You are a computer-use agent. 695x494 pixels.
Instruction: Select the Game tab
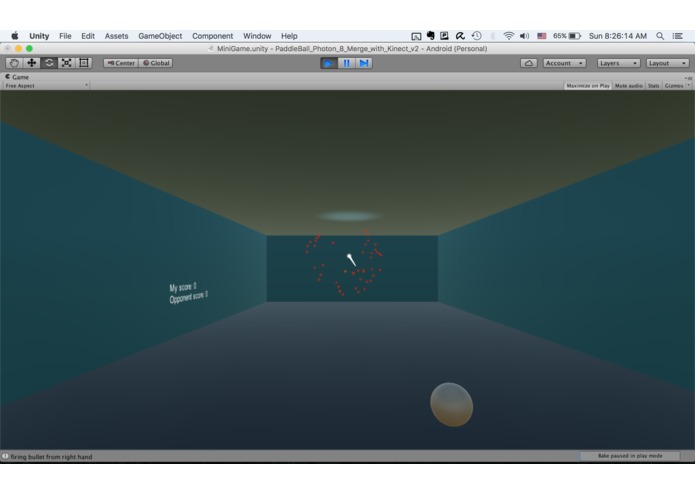tap(17, 77)
